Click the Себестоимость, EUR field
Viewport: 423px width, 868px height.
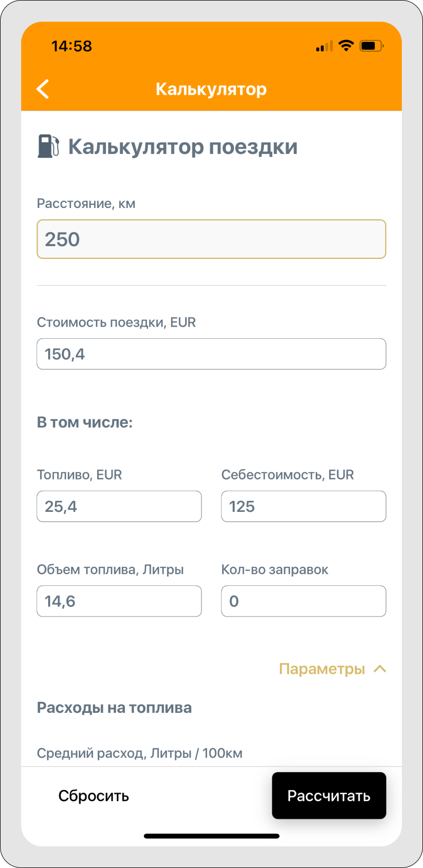(x=304, y=507)
